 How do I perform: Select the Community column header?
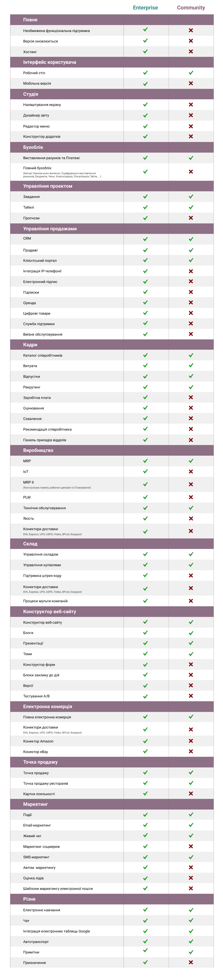point(191,8)
